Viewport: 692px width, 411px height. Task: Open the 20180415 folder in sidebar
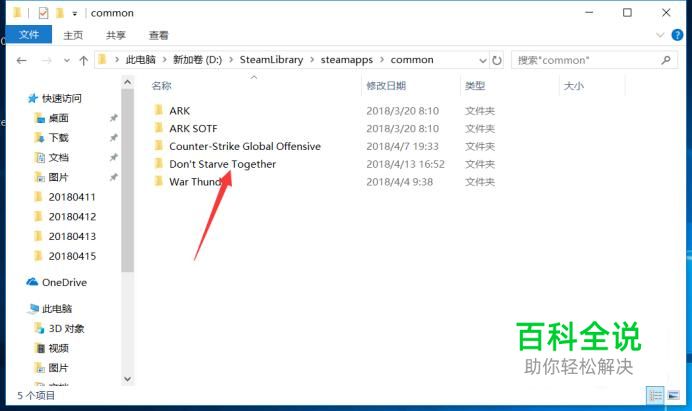click(72, 256)
